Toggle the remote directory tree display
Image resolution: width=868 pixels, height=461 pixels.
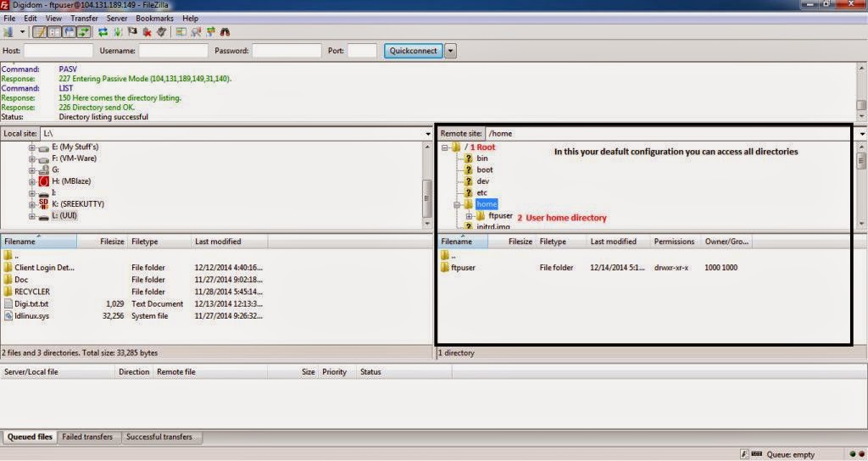coord(69,32)
